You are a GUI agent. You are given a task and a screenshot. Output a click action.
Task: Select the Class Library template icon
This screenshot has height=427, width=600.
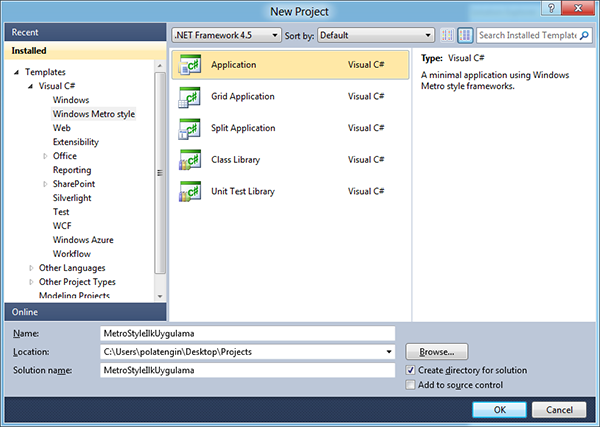(x=190, y=160)
